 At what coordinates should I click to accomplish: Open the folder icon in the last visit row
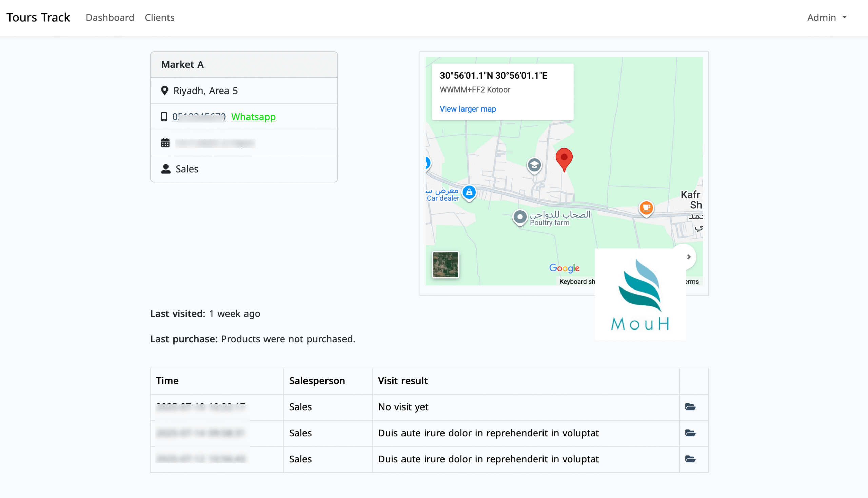click(690, 459)
